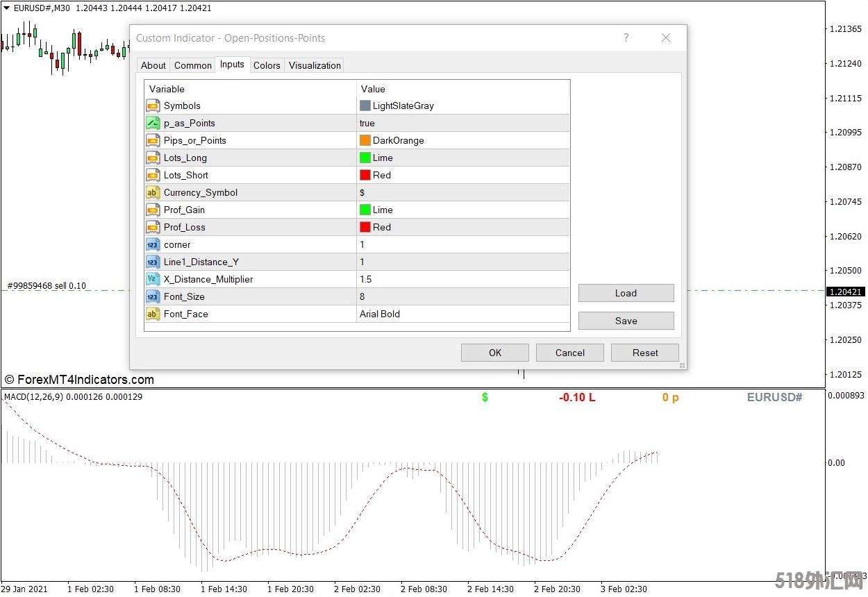868x597 pixels.
Task: Click the Symbols variable color icon
Action: [153, 106]
